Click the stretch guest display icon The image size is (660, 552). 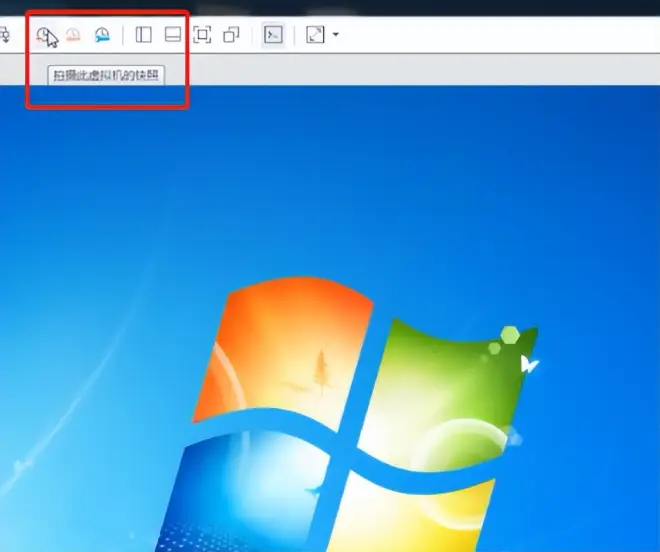pos(315,35)
